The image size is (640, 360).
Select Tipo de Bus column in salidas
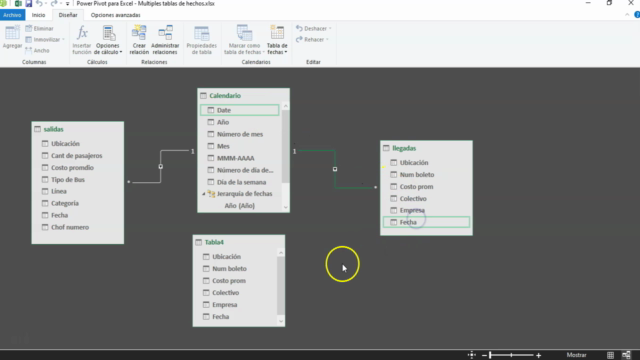click(68, 180)
